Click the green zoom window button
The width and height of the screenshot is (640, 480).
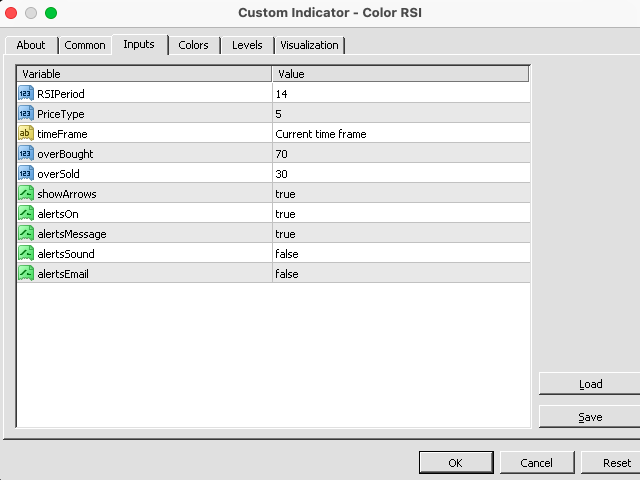coord(51,13)
